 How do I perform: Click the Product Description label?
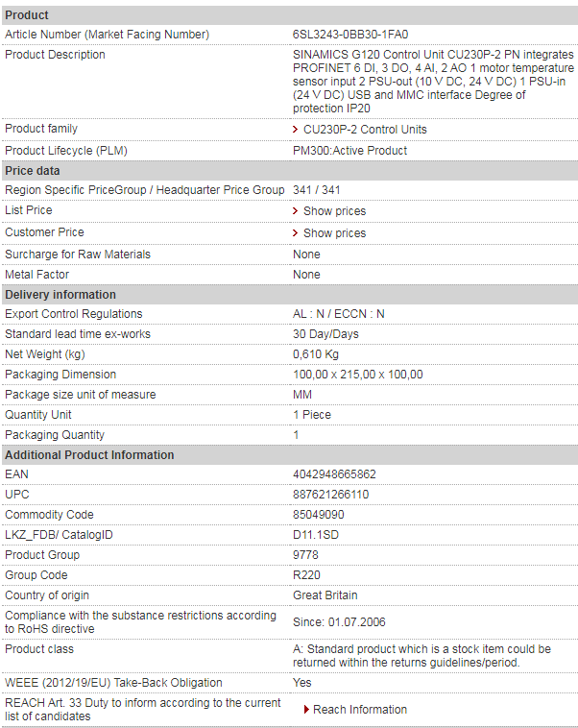(55, 55)
